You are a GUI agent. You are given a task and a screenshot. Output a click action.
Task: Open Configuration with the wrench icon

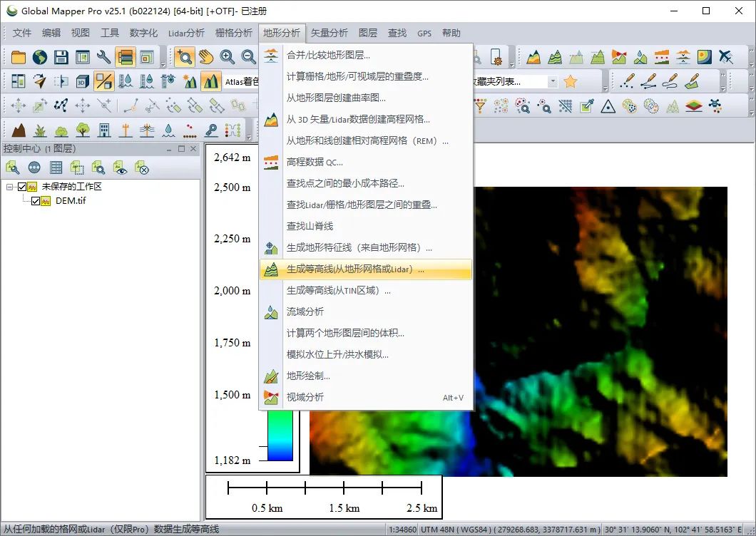[x=103, y=57]
